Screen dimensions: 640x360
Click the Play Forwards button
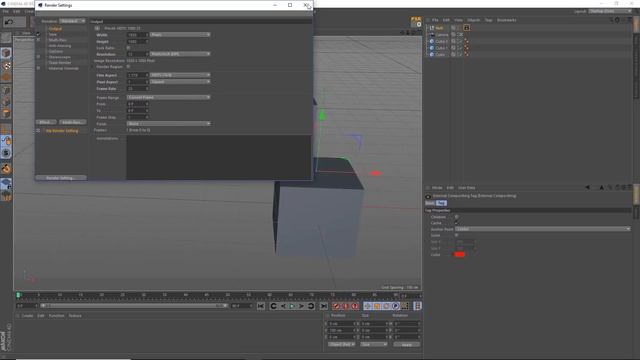pyautogui.click(x=292, y=306)
